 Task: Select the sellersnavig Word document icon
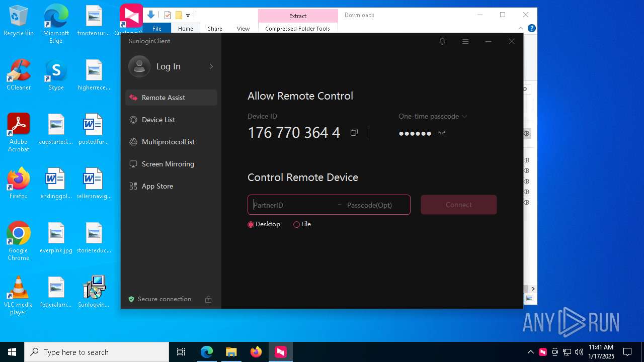[x=94, y=184]
